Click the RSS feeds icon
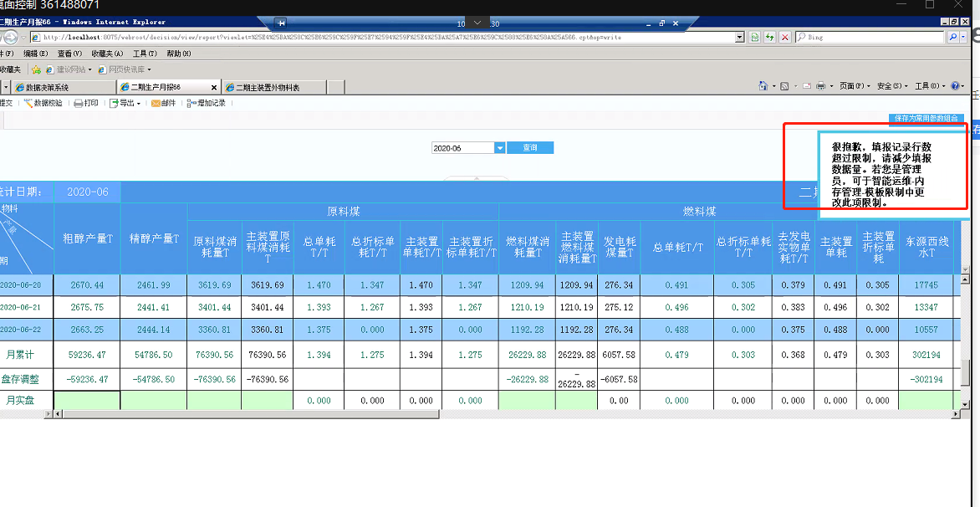The height and width of the screenshot is (507, 980). pyautogui.click(x=784, y=85)
